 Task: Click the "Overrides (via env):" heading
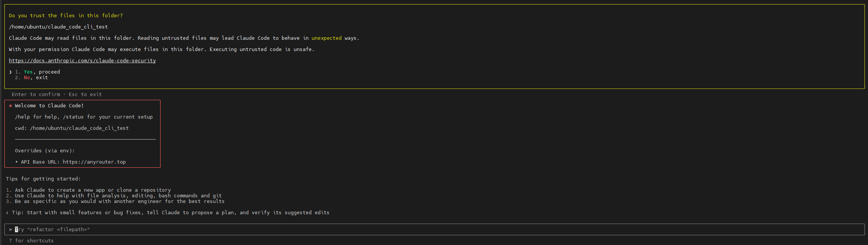coord(45,151)
